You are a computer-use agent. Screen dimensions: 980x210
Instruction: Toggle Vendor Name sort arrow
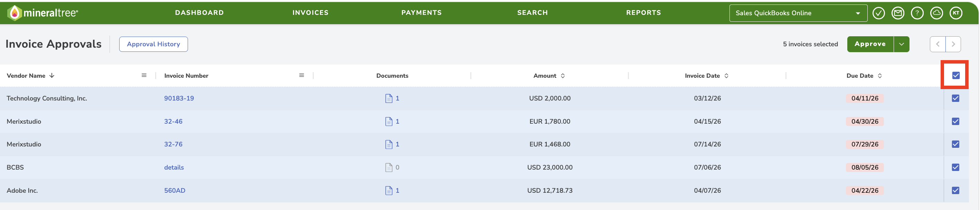tap(52, 76)
